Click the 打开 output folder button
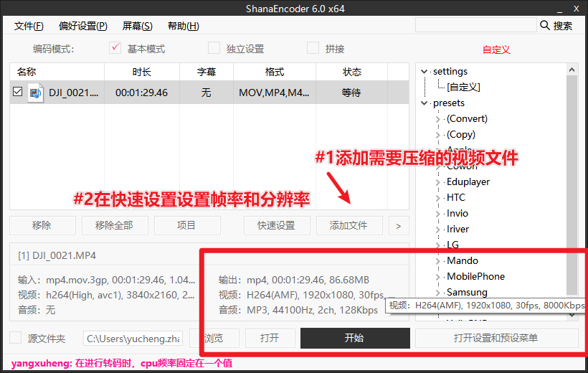The height and width of the screenshot is (373, 588). click(270, 338)
